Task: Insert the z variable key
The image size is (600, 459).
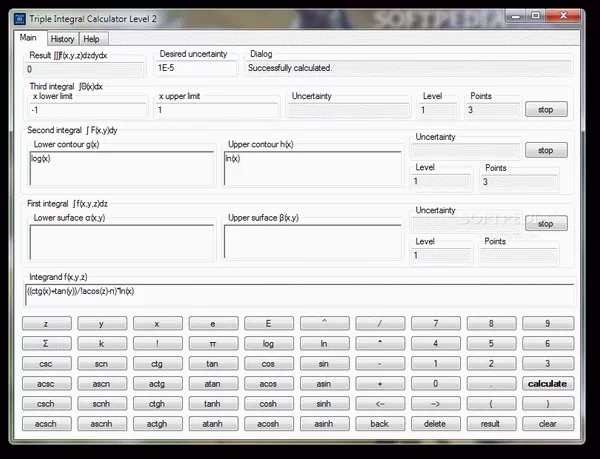Action: 46,324
